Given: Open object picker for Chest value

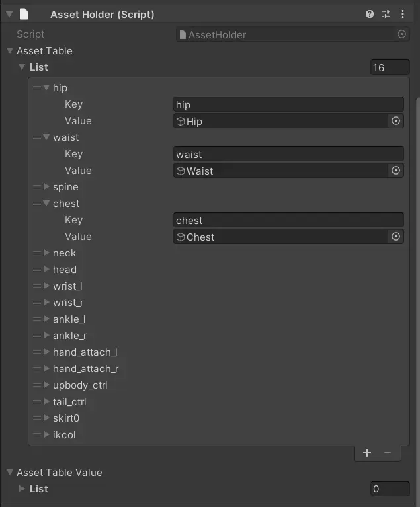Looking at the screenshot, I should pyautogui.click(x=396, y=237).
